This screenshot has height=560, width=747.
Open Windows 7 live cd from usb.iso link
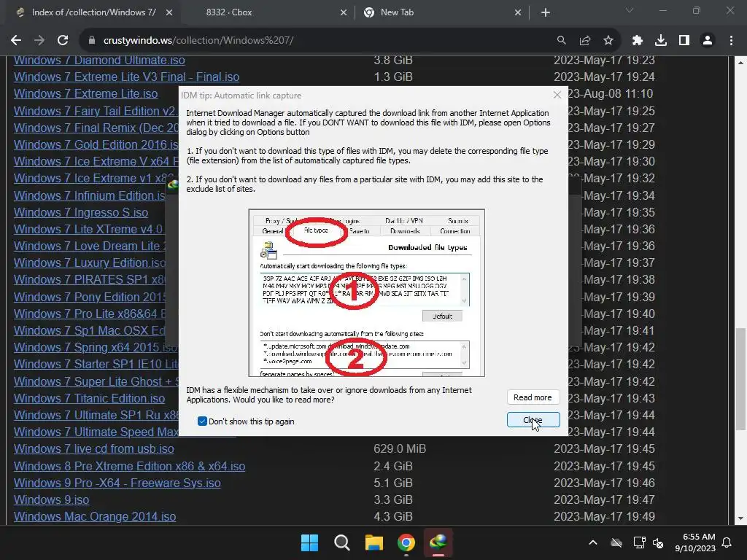tap(94, 448)
